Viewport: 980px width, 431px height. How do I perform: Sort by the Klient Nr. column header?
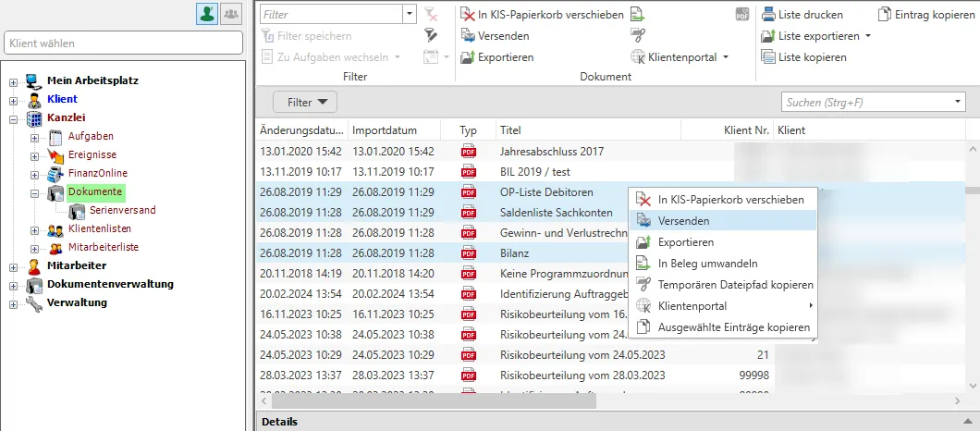pyautogui.click(x=727, y=130)
